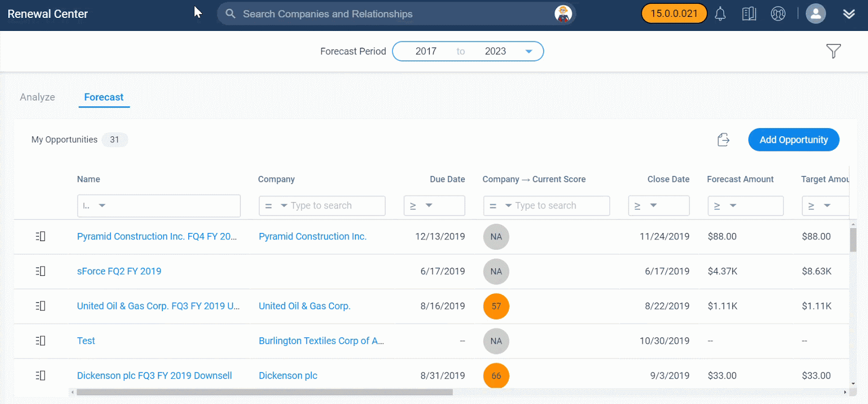
Task: Open the community support icon
Action: click(x=778, y=14)
